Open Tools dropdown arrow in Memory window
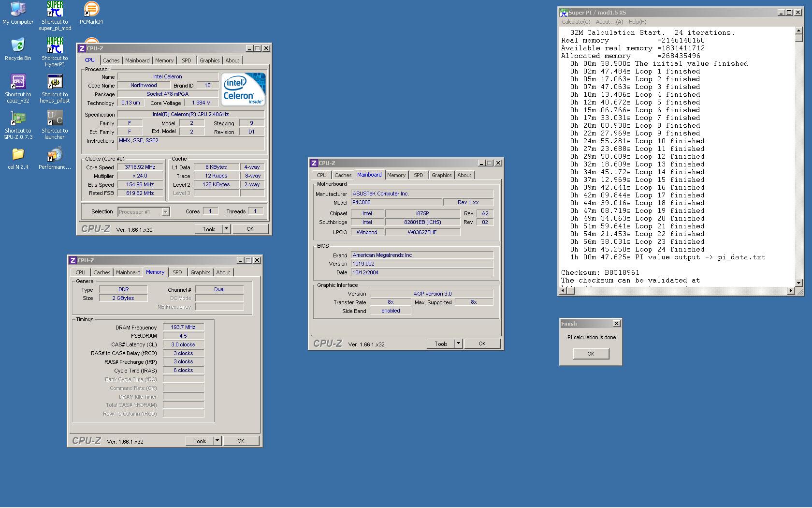Viewport: 812px width, 508px height. 217,441
